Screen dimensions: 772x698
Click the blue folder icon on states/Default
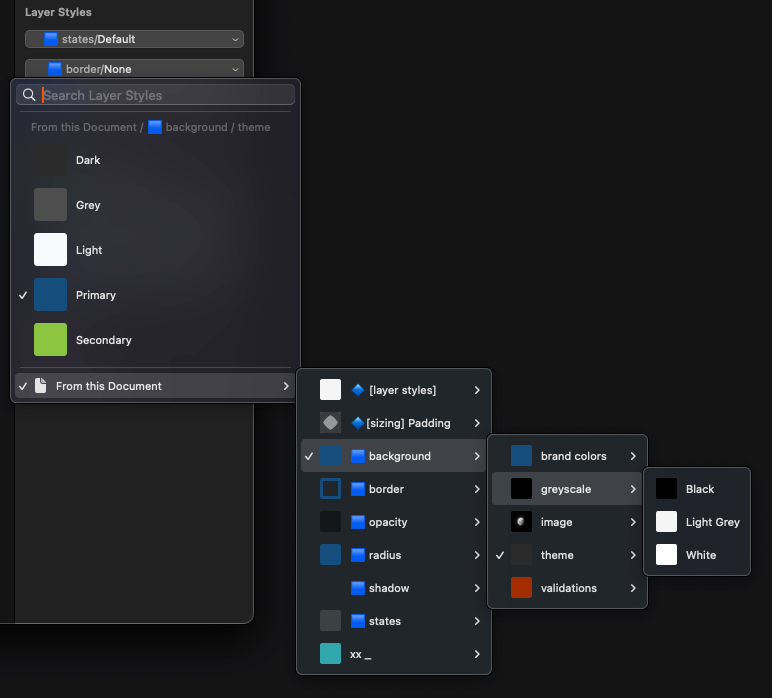[x=51, y=39]
